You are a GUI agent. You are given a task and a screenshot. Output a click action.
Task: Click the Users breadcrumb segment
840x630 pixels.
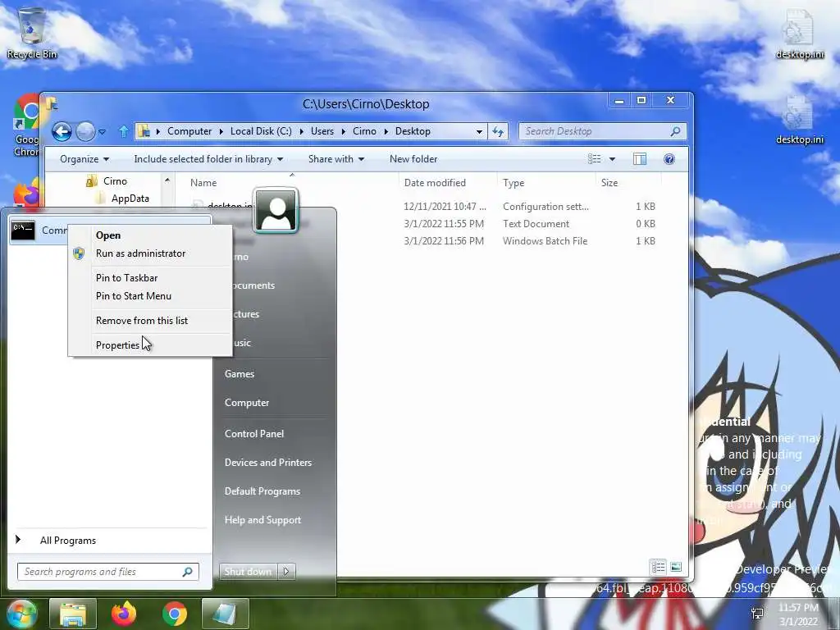point(322,131)
